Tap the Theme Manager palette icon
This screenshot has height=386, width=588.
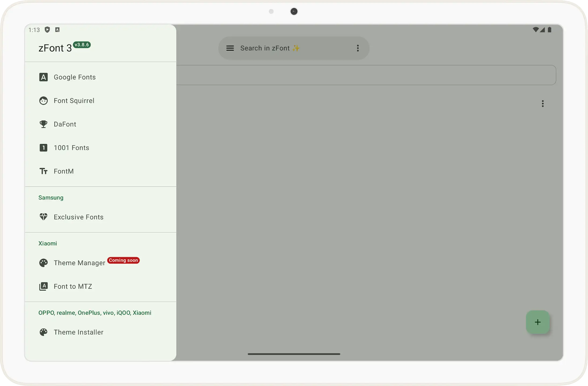point(43,263)
